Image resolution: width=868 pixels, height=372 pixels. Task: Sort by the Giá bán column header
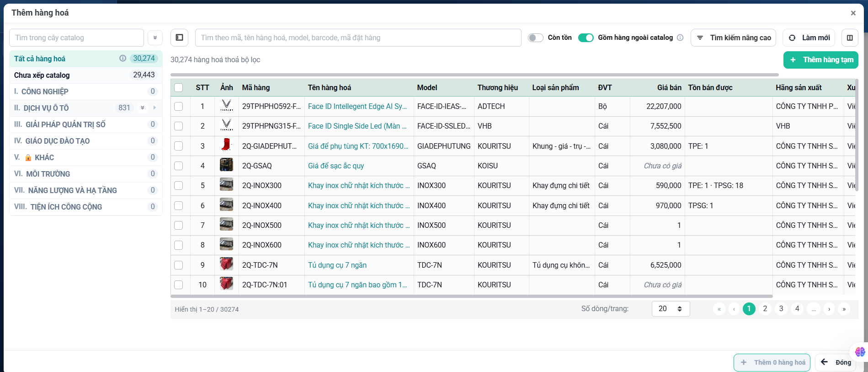669,87
